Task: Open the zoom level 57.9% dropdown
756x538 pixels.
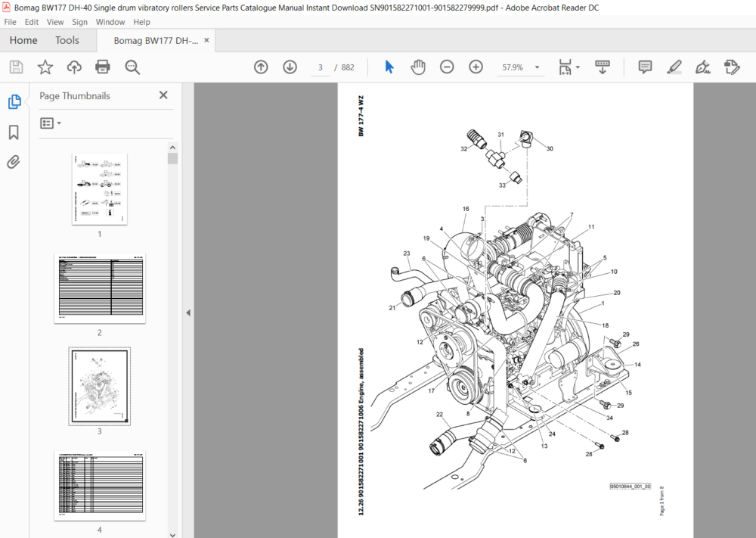Action: (x=520, y=67)
